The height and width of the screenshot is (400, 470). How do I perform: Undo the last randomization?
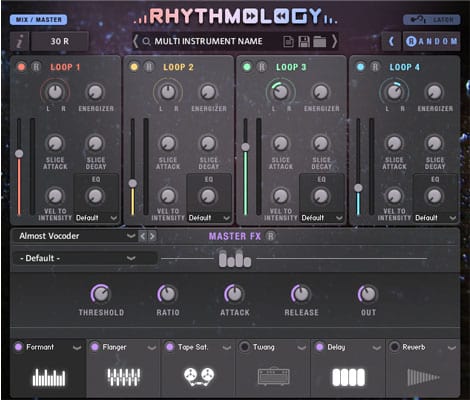391,42
